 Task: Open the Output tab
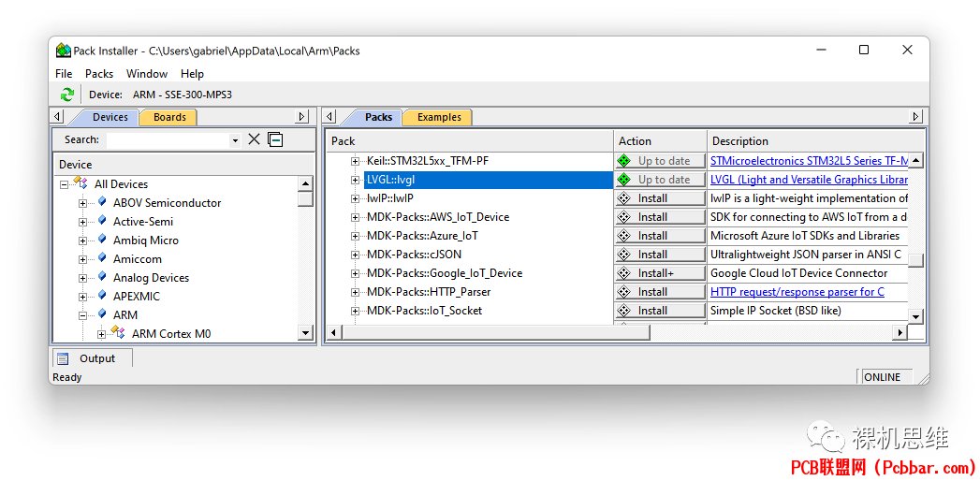[93, 358]
